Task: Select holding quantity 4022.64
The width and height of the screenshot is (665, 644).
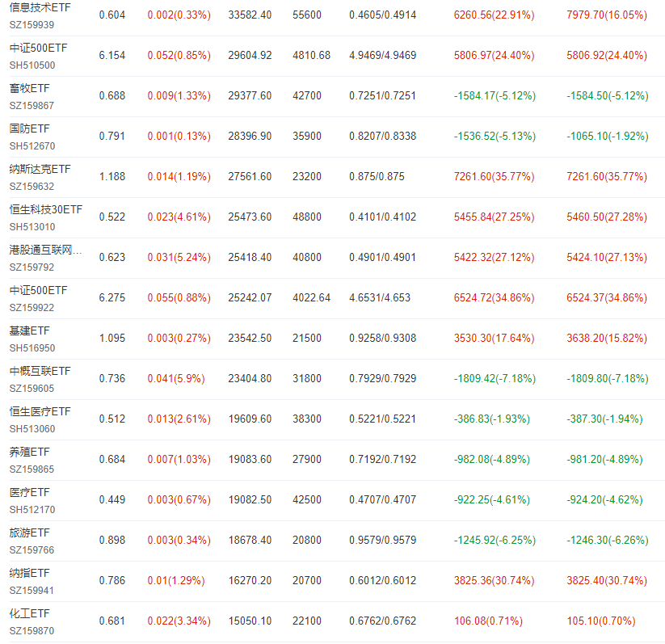Action: click(311, 298)
